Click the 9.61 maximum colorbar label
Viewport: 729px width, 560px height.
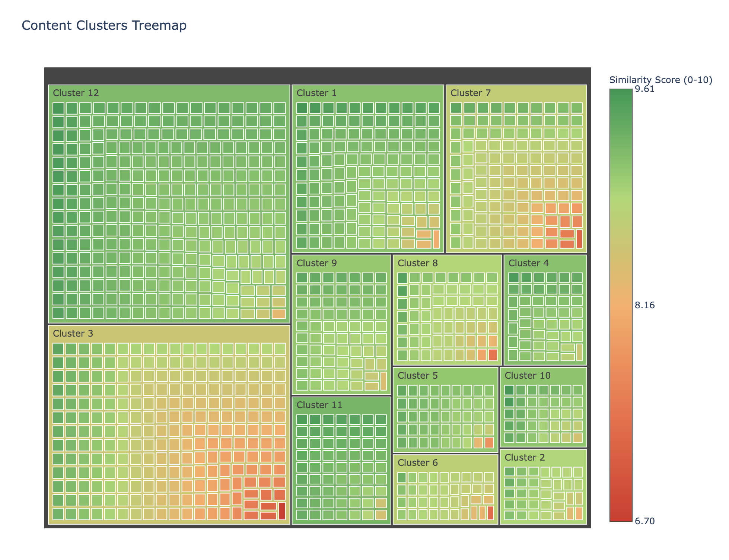[x=644, y=89]
